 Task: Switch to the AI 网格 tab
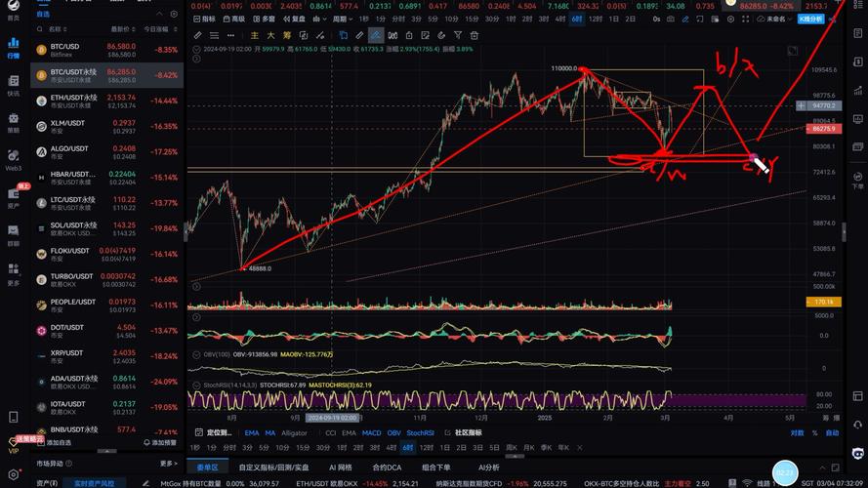tap(341, 468)
